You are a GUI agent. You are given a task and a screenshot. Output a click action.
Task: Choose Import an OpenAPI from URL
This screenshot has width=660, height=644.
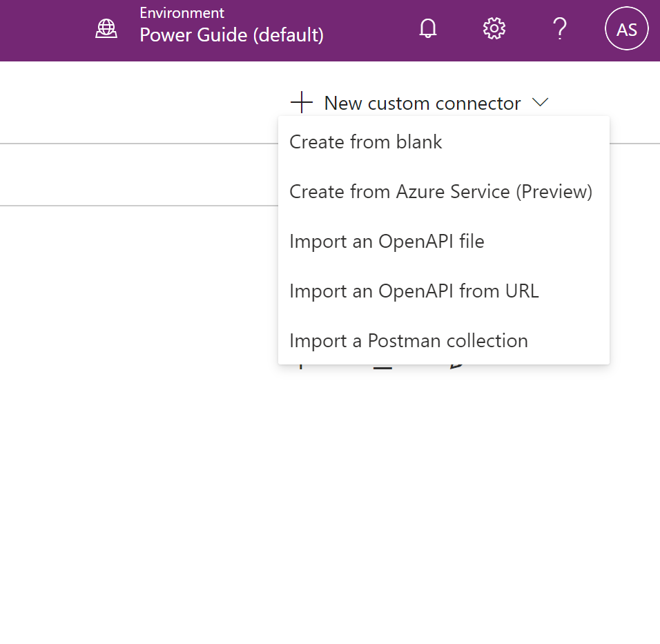[x=414, y=291]
